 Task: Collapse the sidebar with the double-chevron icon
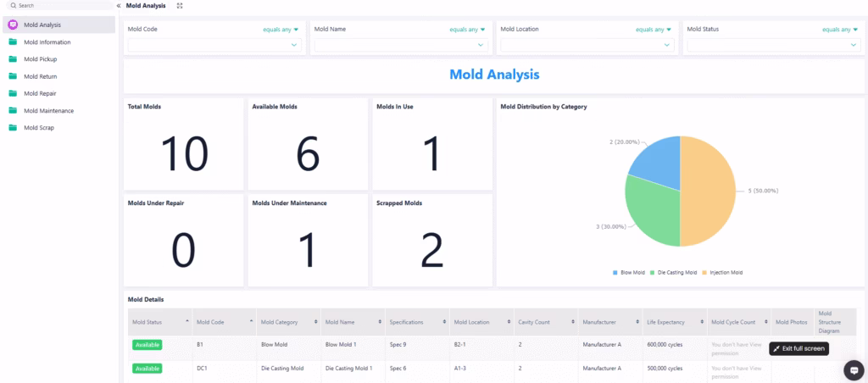point(119,6)
